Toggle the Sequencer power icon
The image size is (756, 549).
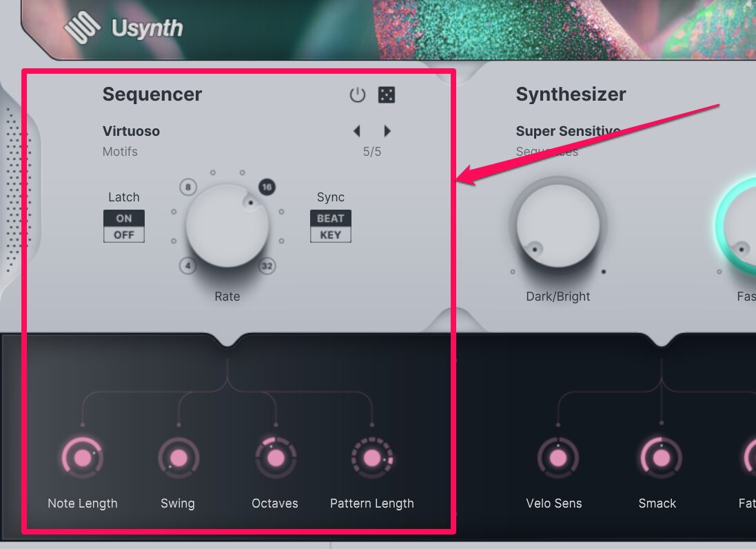click(x=357, y=94)
